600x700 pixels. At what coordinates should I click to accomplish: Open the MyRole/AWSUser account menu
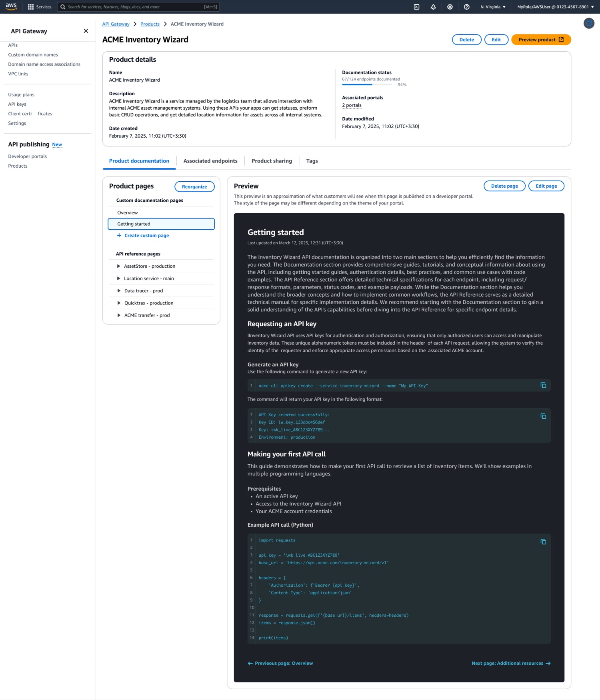click(556, 7)
